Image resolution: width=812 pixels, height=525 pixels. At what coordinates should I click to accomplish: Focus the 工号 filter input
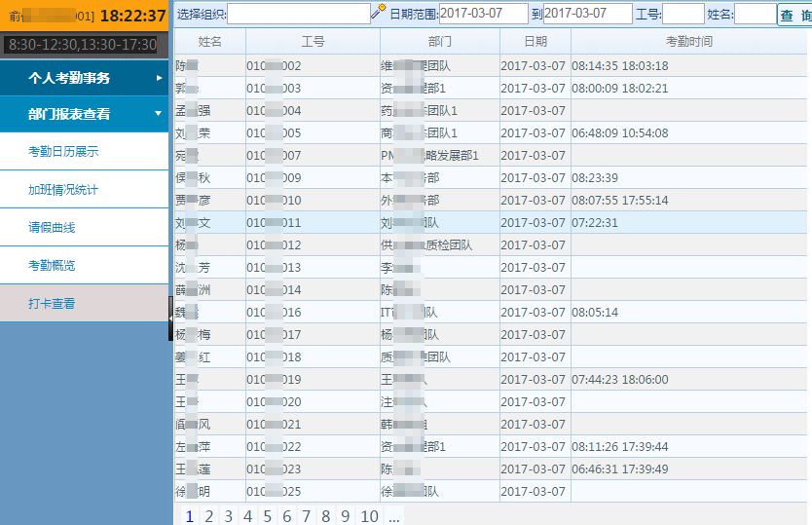(683, 14)
